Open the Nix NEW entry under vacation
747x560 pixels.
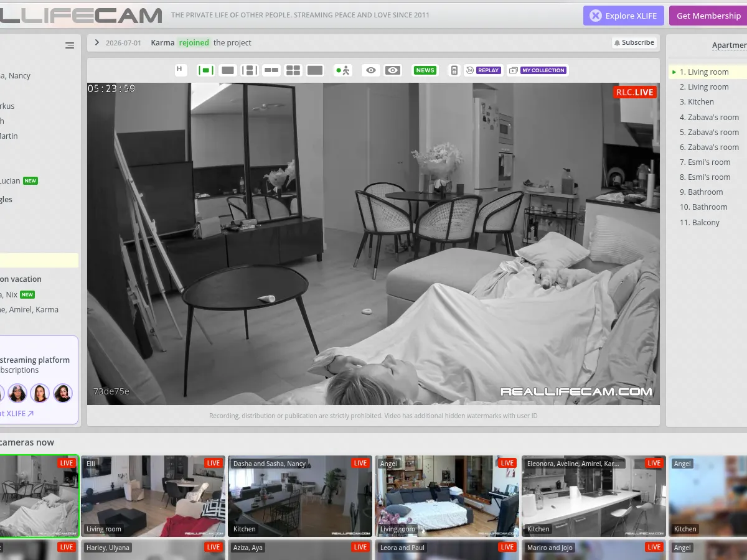point(18,294)
